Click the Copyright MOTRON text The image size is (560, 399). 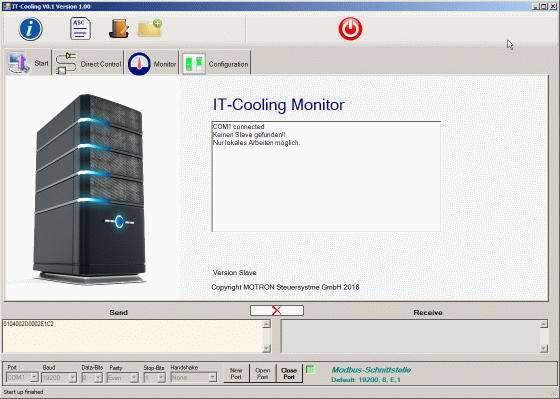click(285, 287)
